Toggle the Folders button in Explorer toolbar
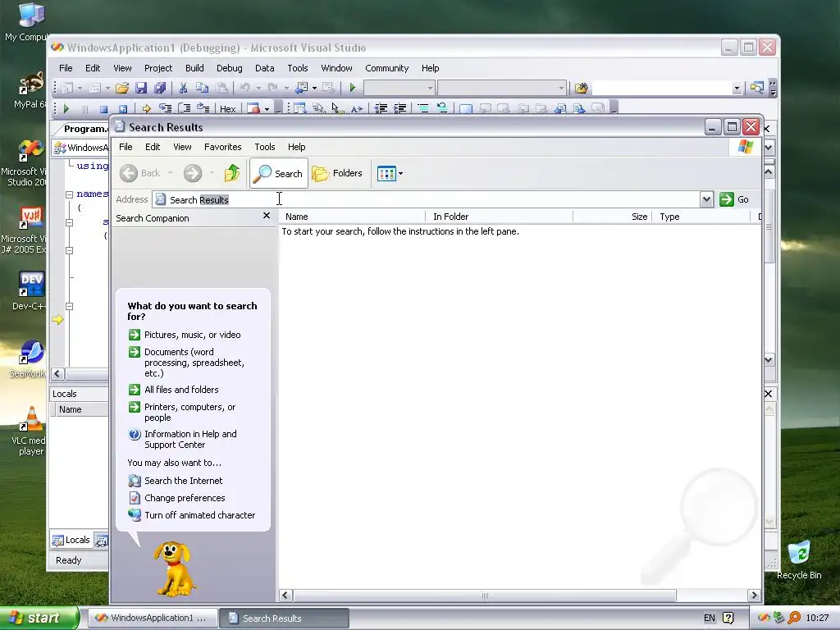 click(x=338, y=173)
